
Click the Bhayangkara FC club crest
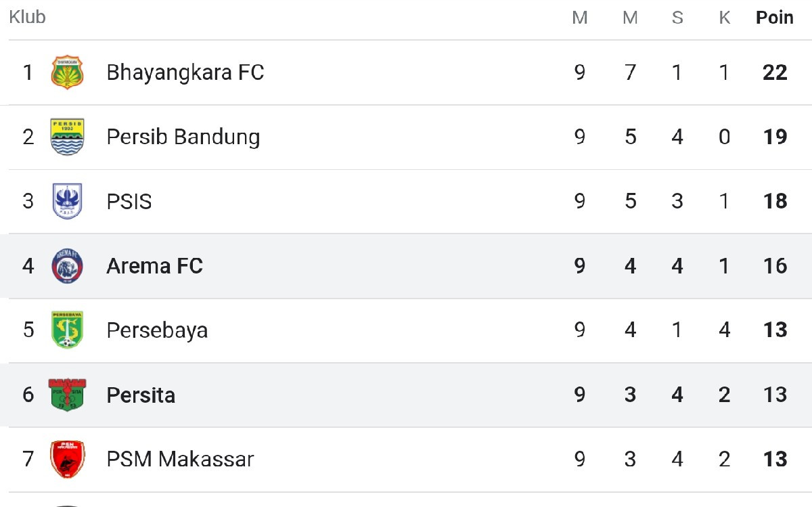click(66, 72)
